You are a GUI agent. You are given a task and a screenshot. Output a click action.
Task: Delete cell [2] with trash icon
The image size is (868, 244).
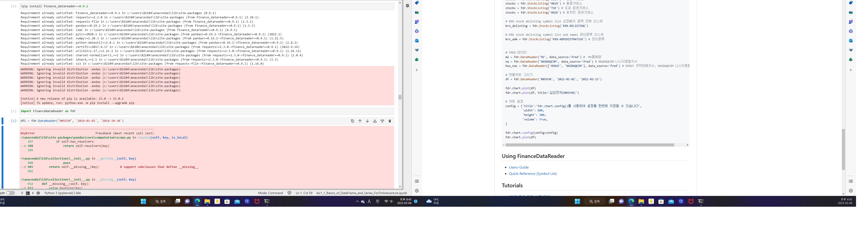[390, 121]
